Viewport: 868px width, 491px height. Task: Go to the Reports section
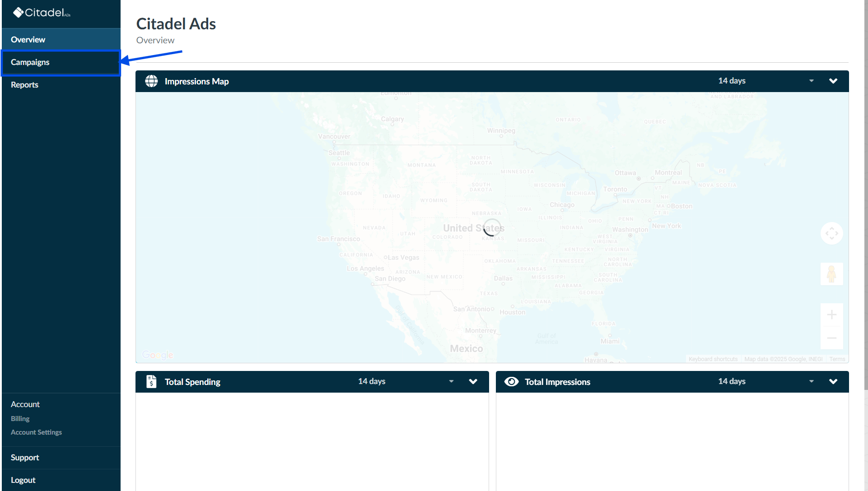point(24,85)
